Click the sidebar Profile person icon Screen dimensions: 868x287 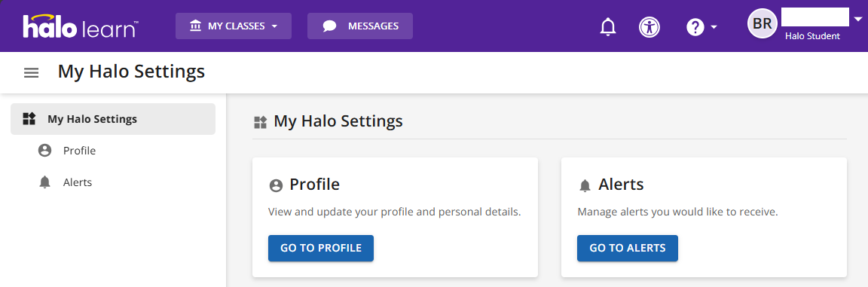point(45,151)
